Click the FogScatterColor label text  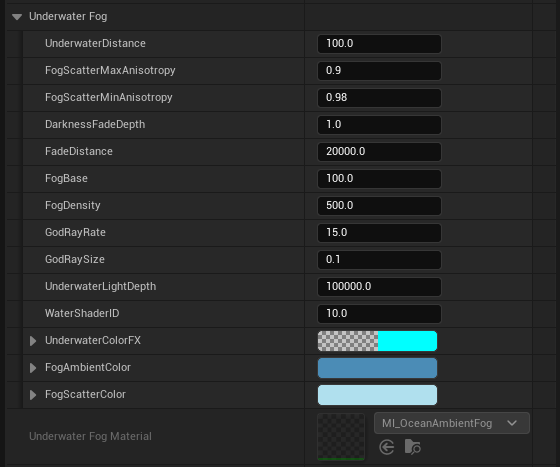85,395
